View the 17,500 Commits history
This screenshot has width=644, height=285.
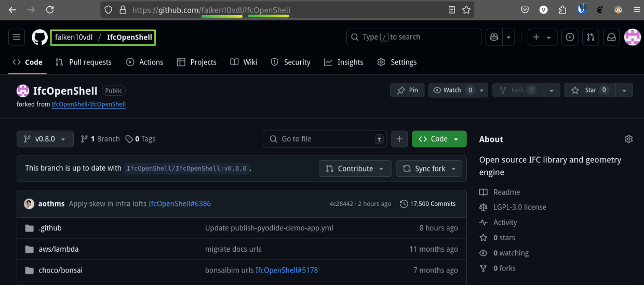point(427,204)
